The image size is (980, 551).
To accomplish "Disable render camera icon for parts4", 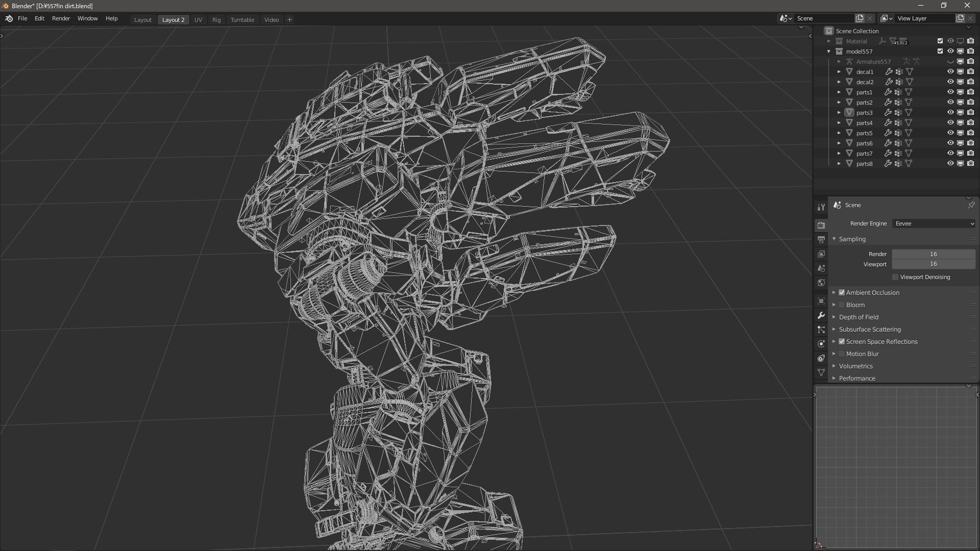I will 971,123.
